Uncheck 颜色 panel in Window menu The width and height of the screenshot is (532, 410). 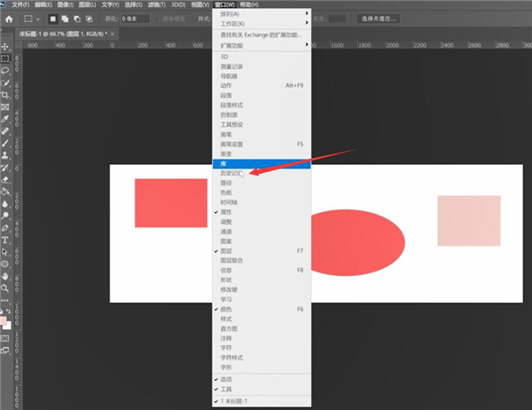[x=262, y=309]
